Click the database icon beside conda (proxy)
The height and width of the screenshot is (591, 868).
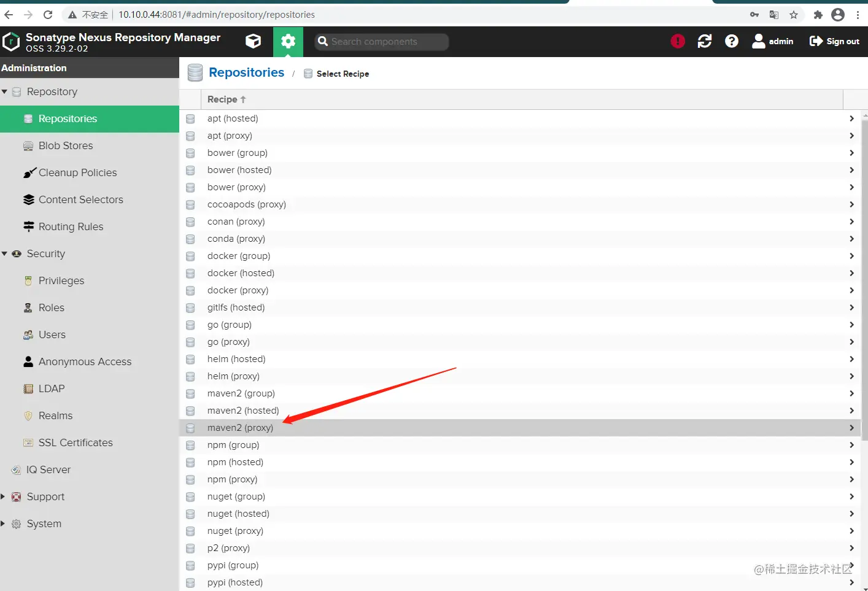[190, 239]
